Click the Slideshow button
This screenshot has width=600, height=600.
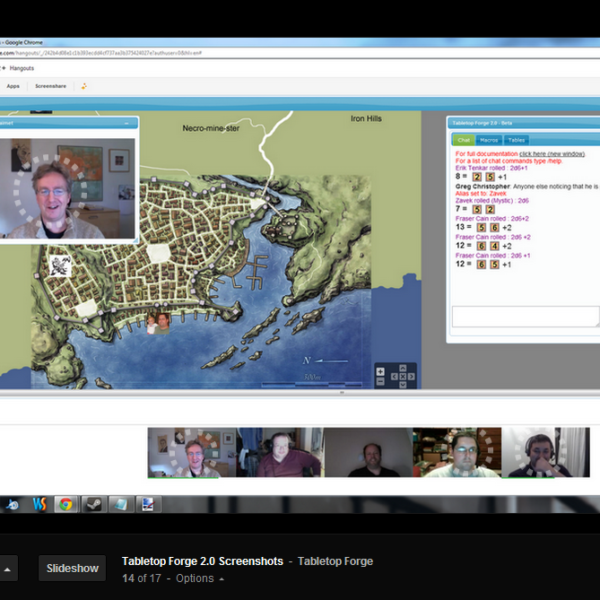pyautogui.click(x=73, y=568)
